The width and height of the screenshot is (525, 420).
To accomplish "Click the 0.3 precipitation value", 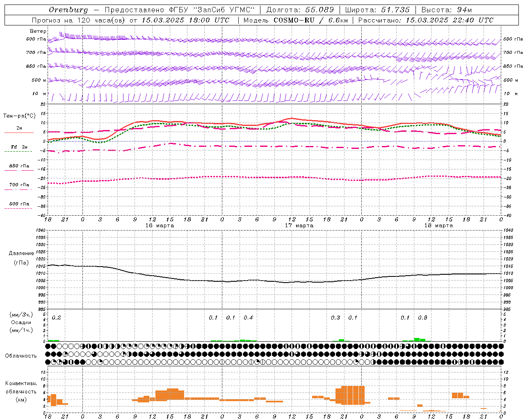I will coord(336,318).
